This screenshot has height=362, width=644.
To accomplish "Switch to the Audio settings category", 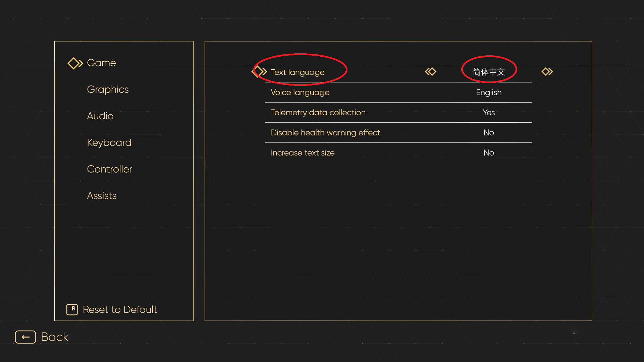I will [x=100, y=116].
